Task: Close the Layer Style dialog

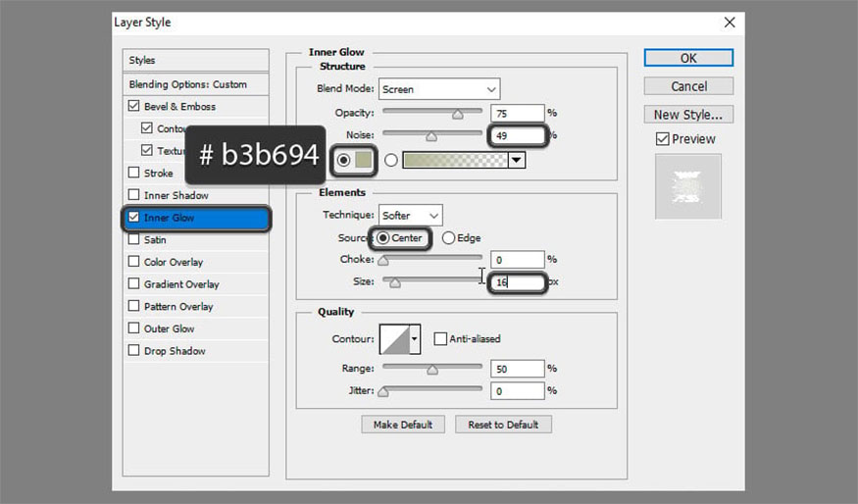Action: 729,22
